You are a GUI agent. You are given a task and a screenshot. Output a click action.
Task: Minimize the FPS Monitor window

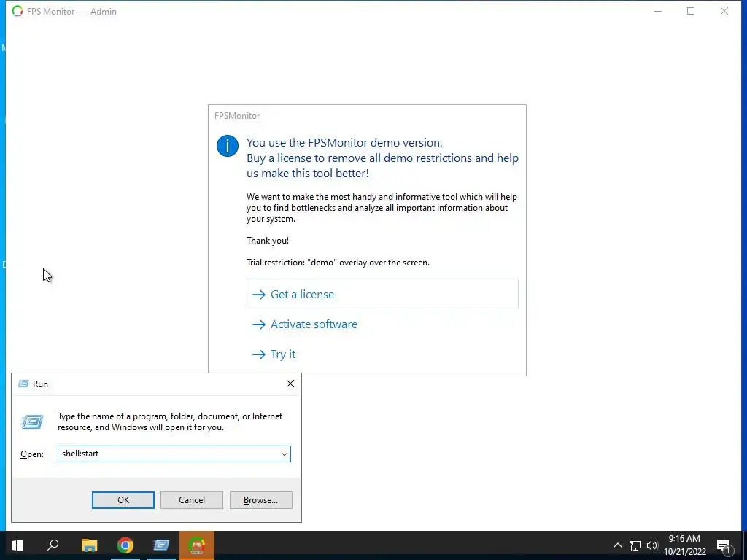(658, 11)
